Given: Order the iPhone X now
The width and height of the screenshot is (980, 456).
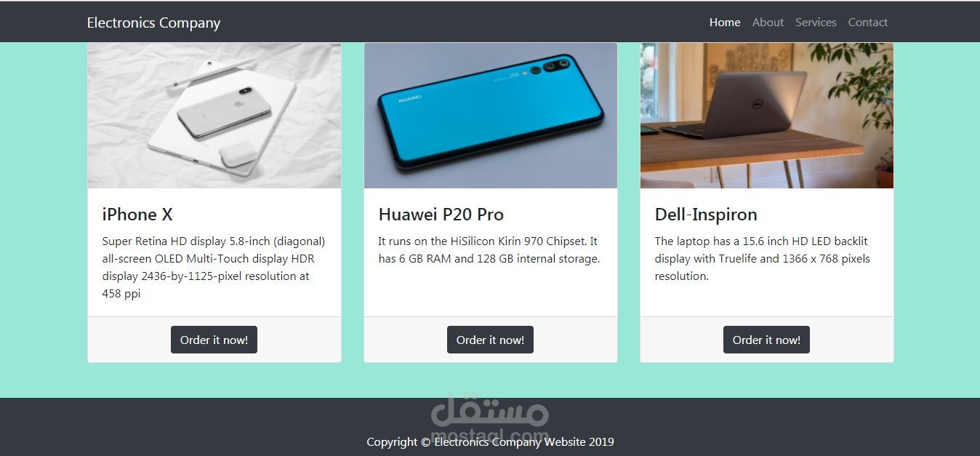Looking at the screenshot, I should (x=214, y=340).
